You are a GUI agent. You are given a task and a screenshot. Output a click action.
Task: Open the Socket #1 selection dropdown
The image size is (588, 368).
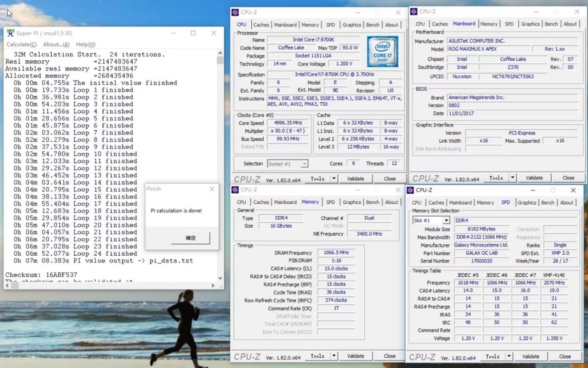pos(305,164)
